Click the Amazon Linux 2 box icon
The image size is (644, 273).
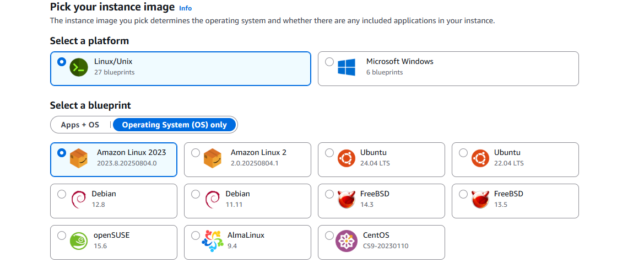tap(212, 159)
